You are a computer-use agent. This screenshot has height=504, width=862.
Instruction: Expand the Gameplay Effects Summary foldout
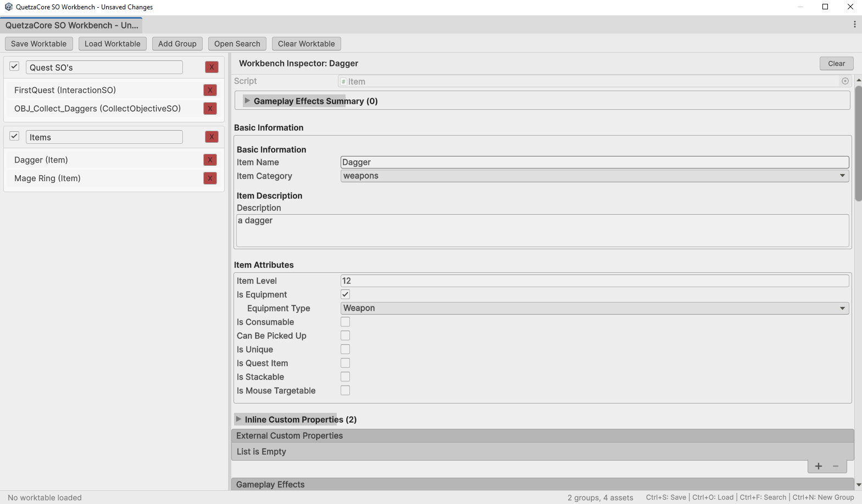click(x=247, y=101)
